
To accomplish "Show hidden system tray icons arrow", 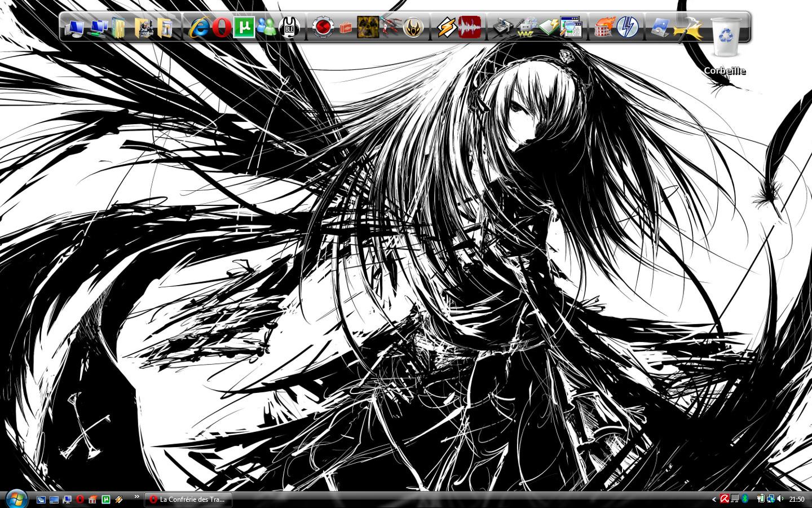I will pos(714,499).
